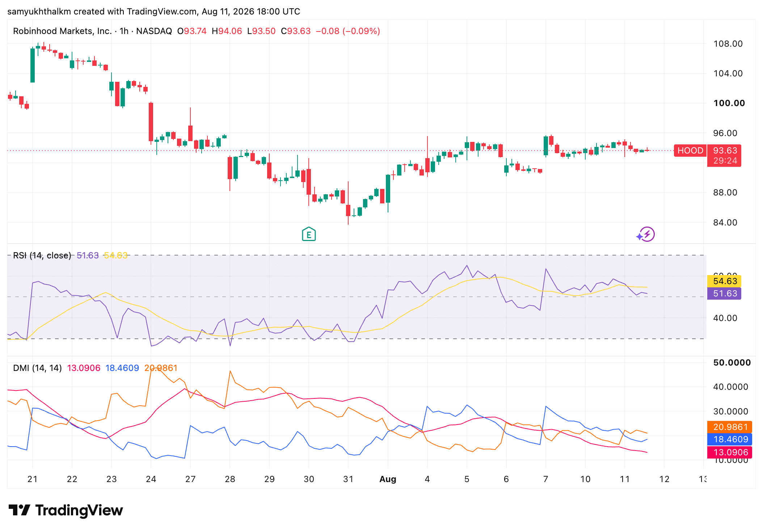Click the 84.00 price axis label
Viewport: 763px width, 532px height.
click(725, 223)
